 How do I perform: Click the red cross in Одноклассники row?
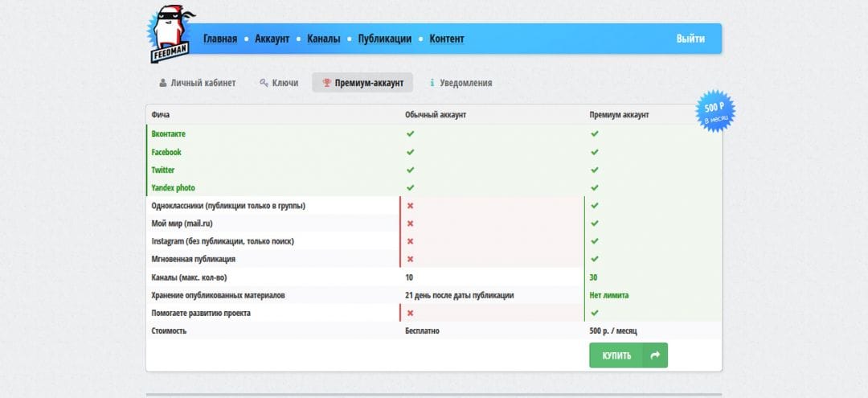(410, 205)
